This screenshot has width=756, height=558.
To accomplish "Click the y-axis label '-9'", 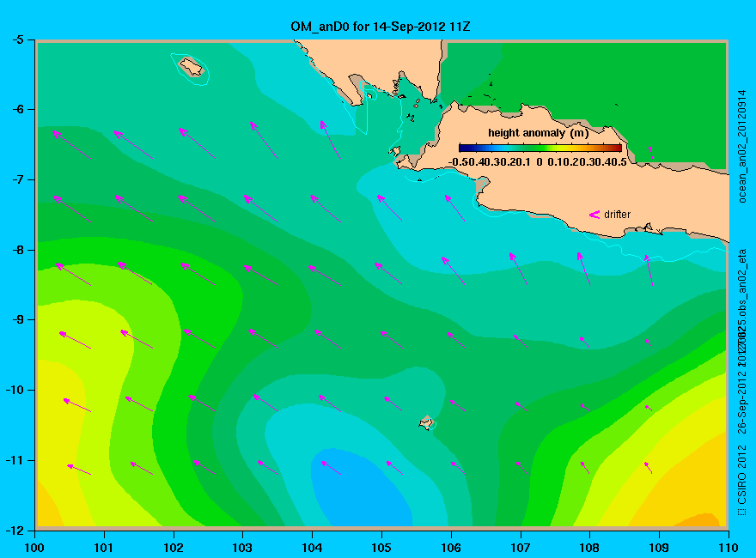I will [17, 319].
